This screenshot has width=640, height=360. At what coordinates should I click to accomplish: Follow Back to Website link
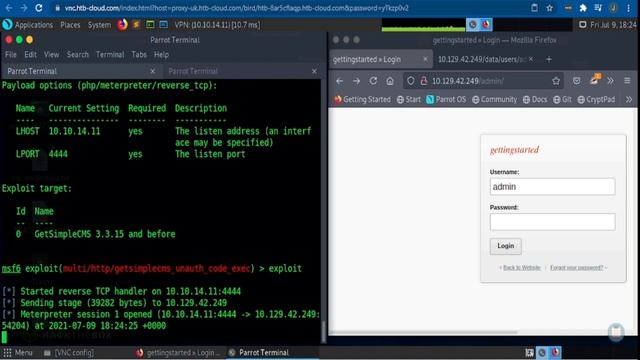coord(522,268)
